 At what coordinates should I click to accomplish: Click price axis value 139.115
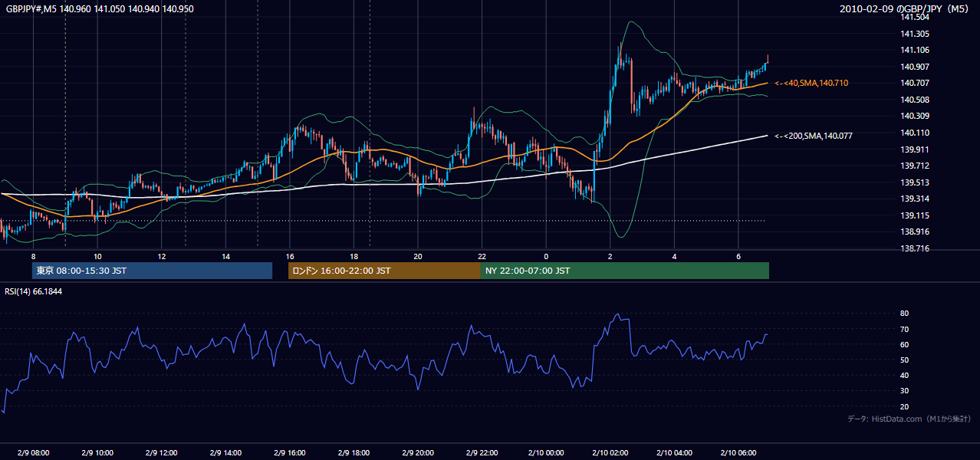point(915,215)
